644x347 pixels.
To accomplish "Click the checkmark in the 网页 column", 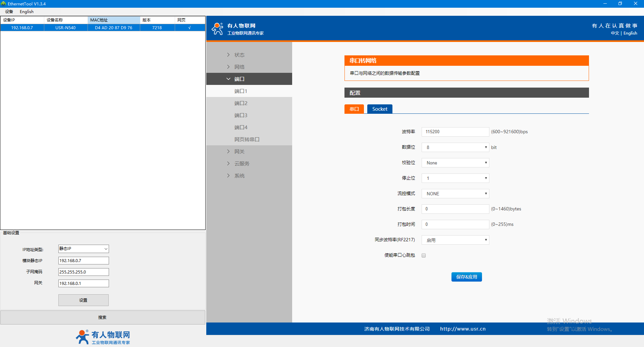I will tap(190, 28).
